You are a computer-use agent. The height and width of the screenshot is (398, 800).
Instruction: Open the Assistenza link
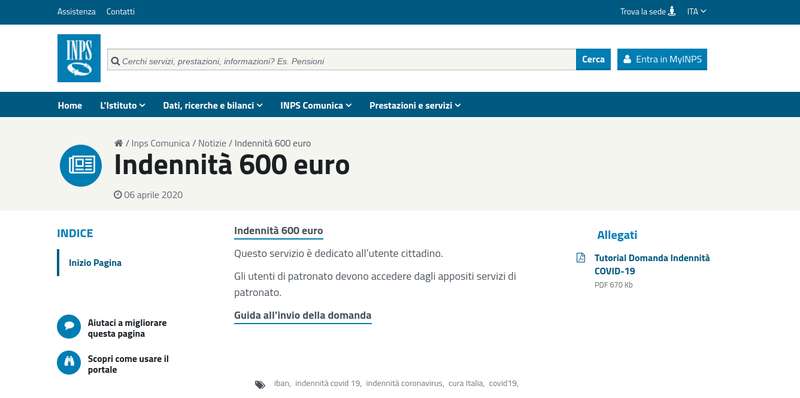coord(77,11)
